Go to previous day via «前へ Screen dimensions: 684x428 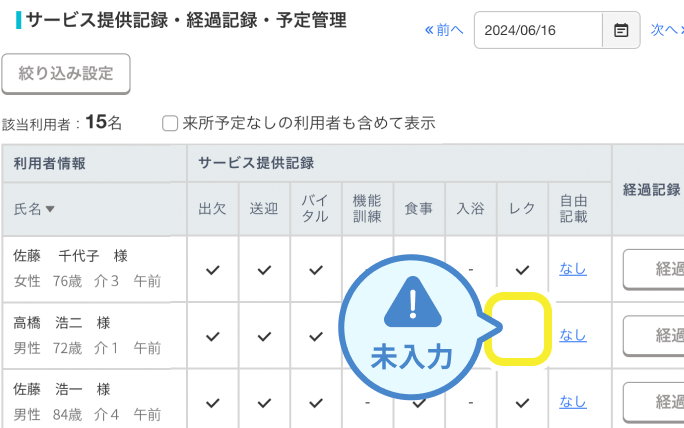(x=444, y=30)
